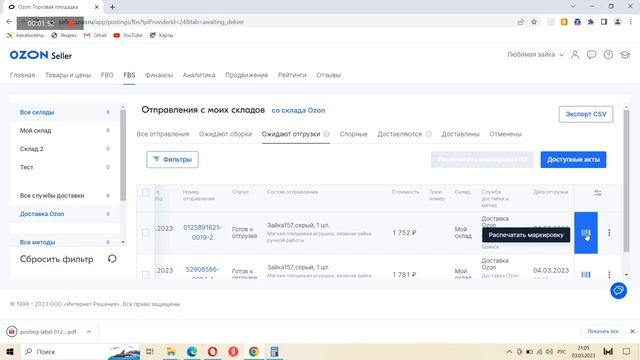640x360 pixels.
Task: Open shipment link 0125891621-0019-2
Action: (x=202, y=232)
